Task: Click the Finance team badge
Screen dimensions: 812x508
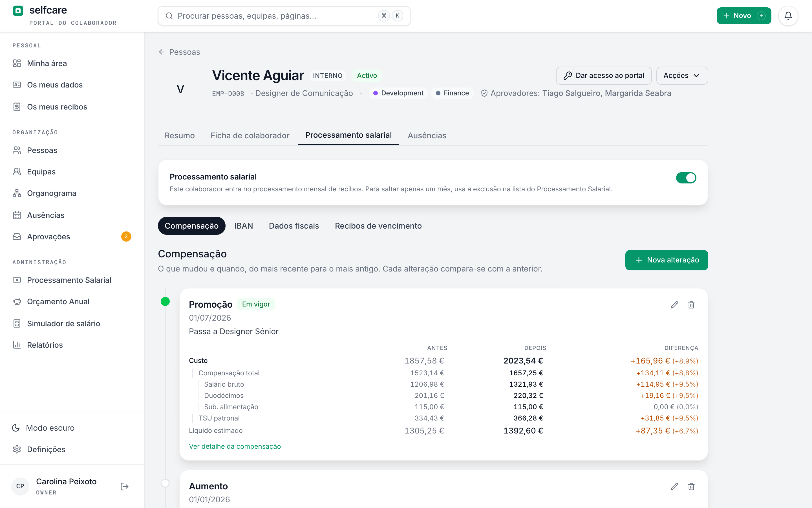Action: point(452,93)
